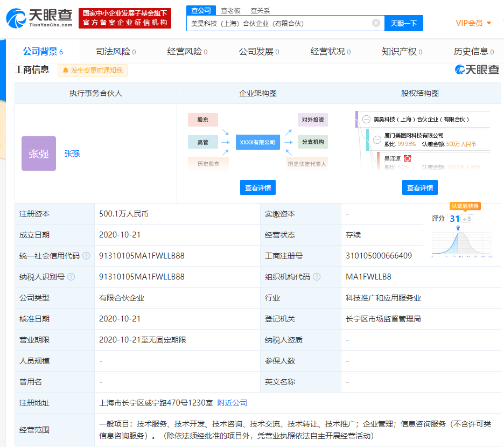The image size is (504, 447).
Task: Click the bell icon for change notification
Action: pos(66,71)
